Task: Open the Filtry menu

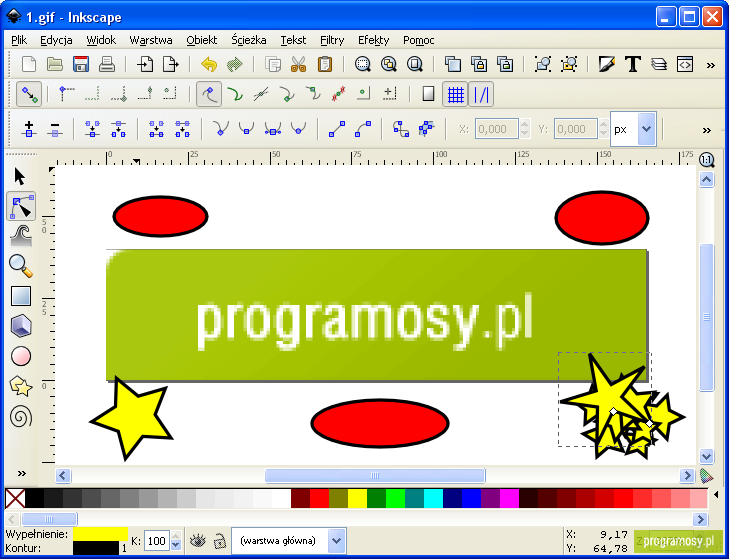Action: click(x=332, y=40)
